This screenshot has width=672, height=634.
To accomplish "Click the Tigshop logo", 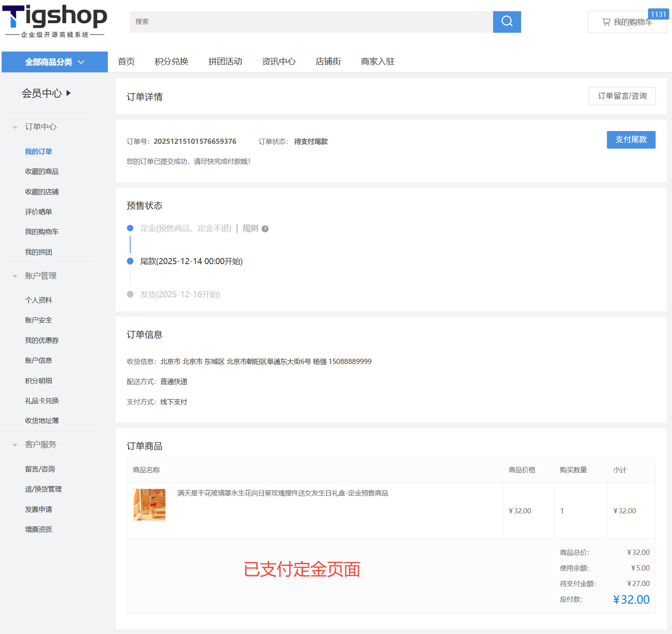I will coord(55,21).
